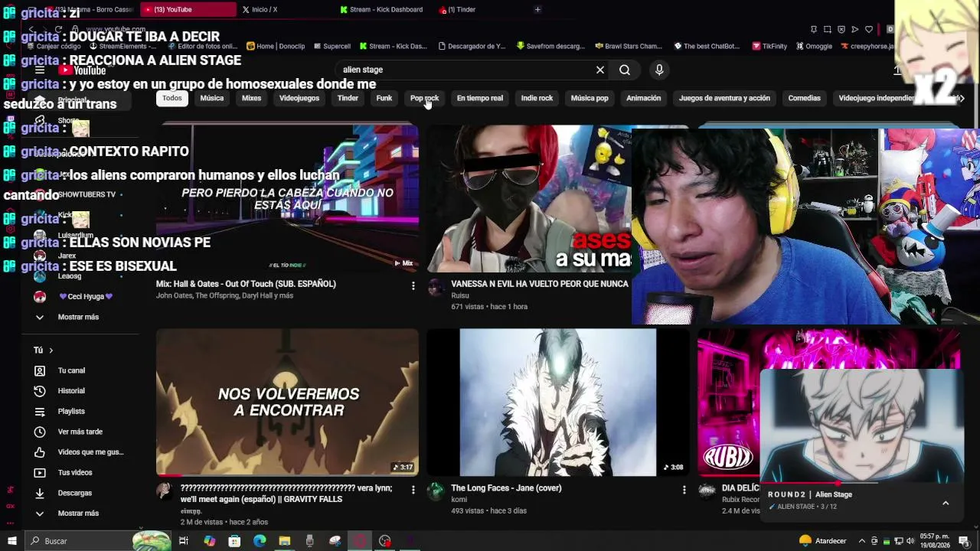Open the 'Savefrom descarg...' bookmark
This screenshot has width=980, height=551.
tap(550, 46)
